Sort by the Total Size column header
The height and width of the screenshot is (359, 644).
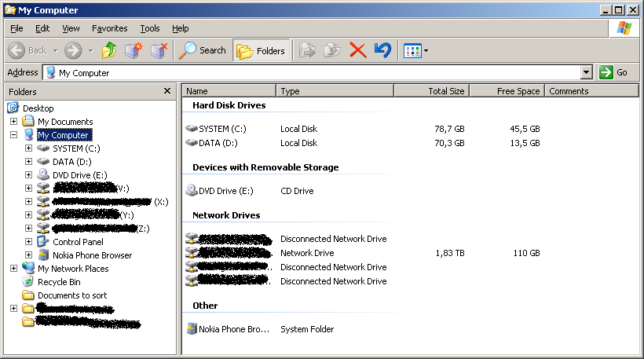(x=431, y=91)
